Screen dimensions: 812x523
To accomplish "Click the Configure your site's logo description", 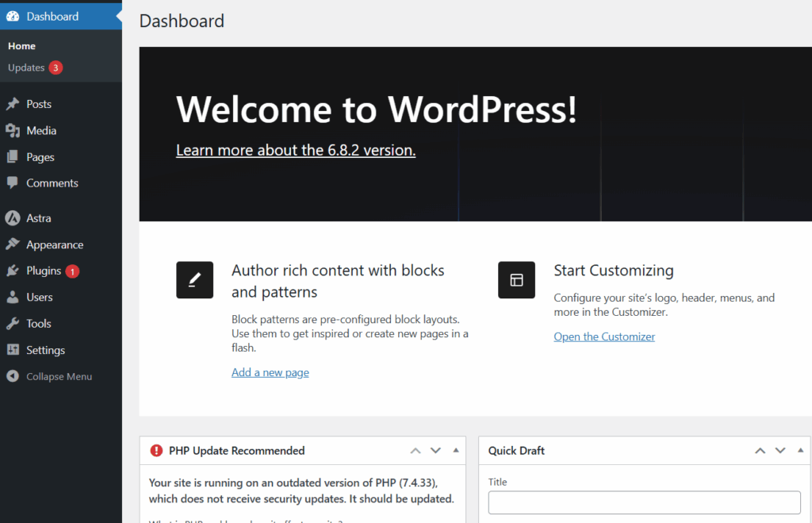I will [665, 305].
